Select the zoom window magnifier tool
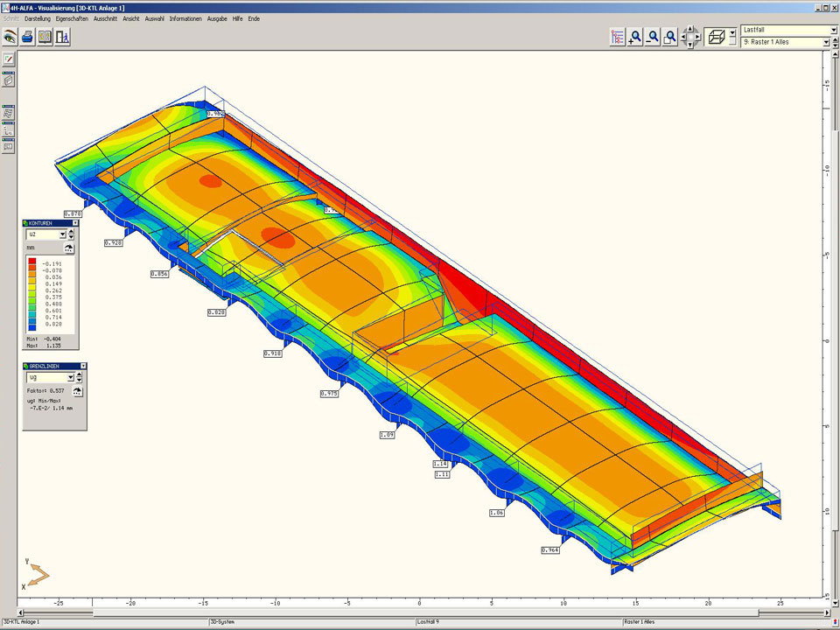Screen dimensions: 840x630 [670, 37]
